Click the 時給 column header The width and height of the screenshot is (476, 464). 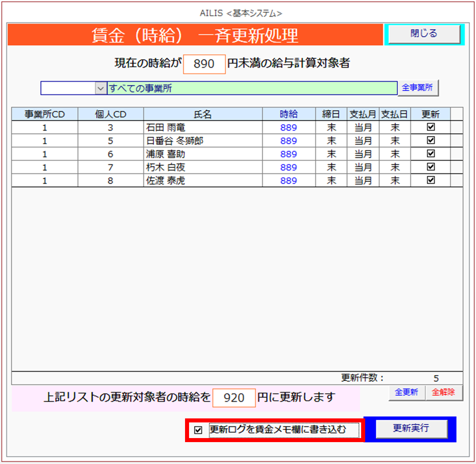tap(289, 114)
